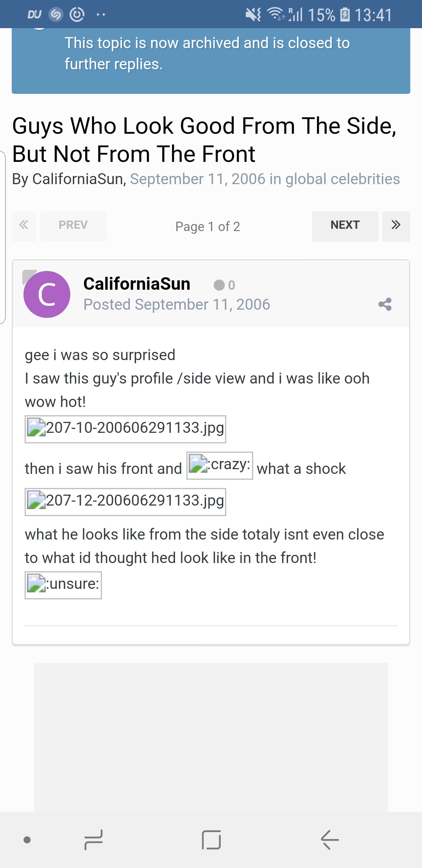Go to the NEXT page
The image size is (422, 868).
345,226
